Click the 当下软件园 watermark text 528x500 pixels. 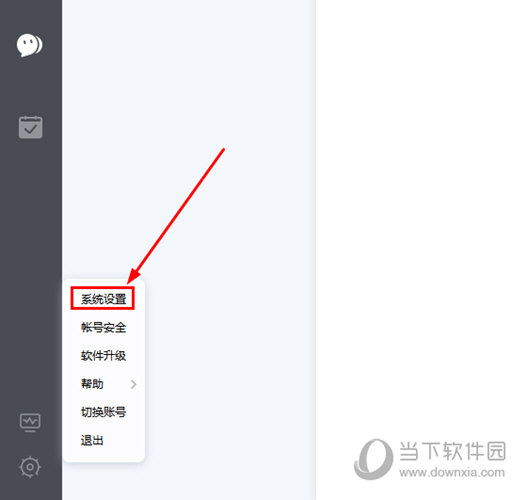click(453, 451)
